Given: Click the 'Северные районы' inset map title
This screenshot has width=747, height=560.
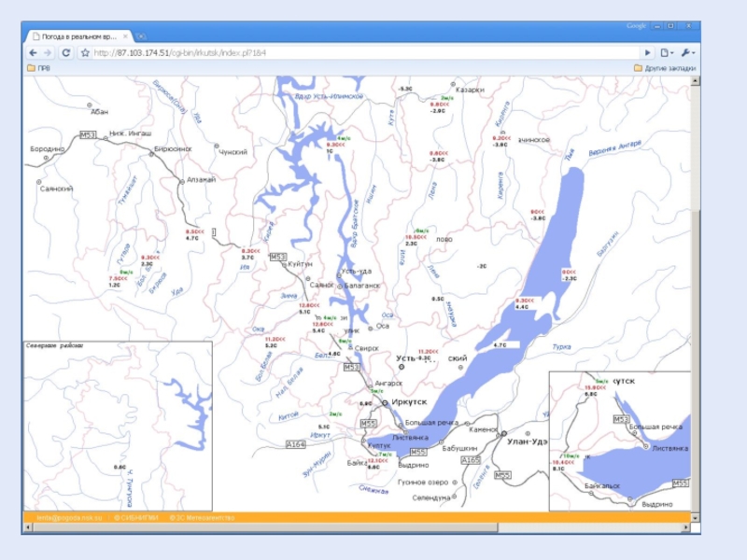Looking at the screenshot, I should coord(54,345).
